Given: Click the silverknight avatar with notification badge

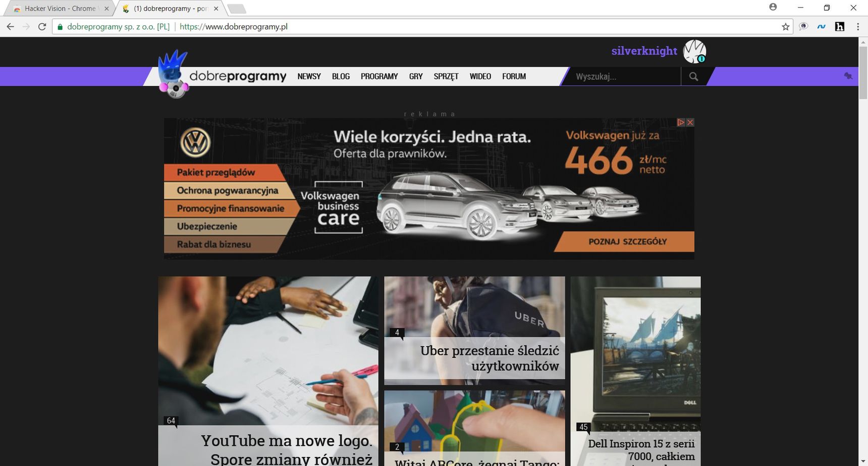Looking at the screenshot, I should [x=694, y=51].
